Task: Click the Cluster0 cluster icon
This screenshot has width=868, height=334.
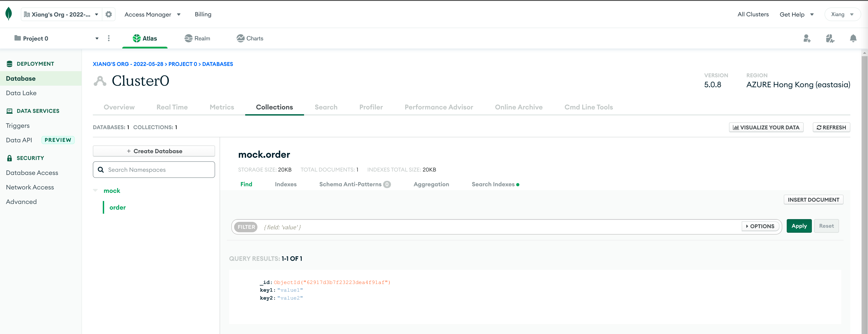Action: point(100,81)
